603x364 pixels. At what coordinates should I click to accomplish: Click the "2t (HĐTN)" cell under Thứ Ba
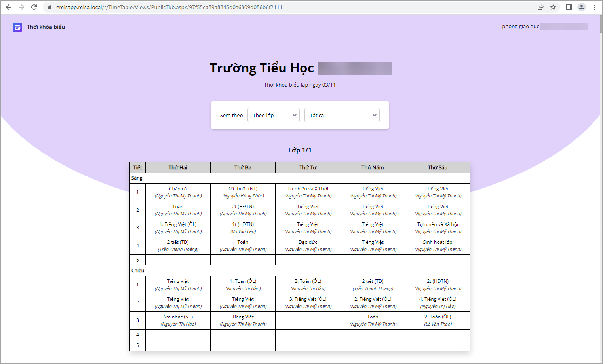coord(243,210)
